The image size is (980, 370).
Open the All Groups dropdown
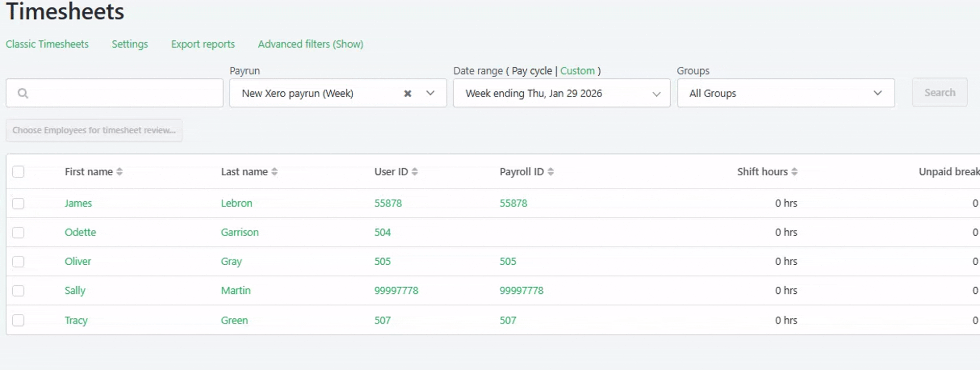pos(786,93)
